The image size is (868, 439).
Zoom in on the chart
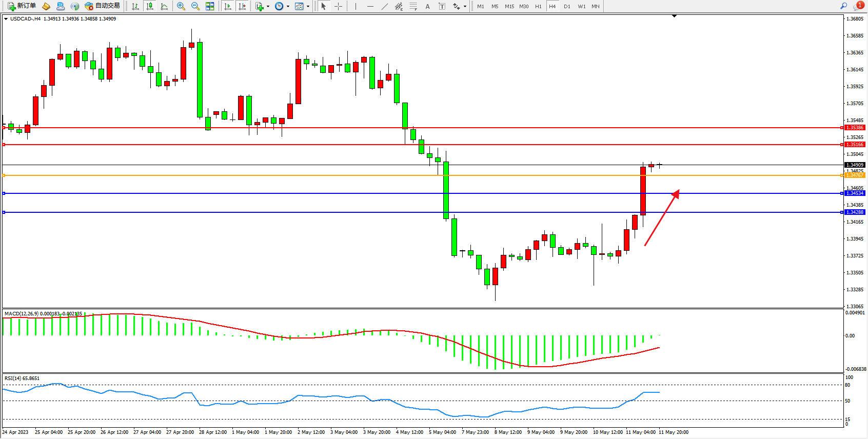click(x=181, y=6)
